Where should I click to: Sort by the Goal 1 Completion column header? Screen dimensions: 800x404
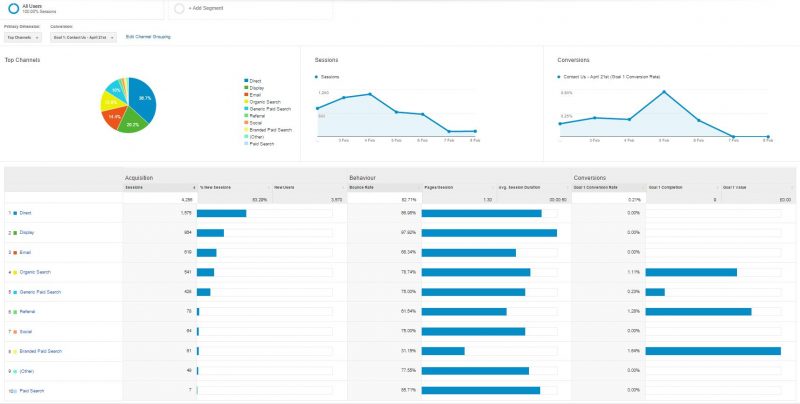[683, 188]
